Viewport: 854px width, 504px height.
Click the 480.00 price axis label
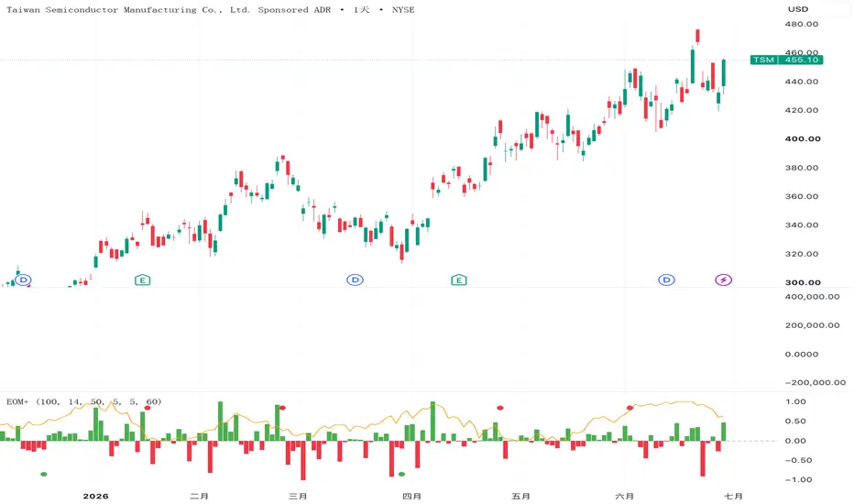(x=802, y=24)
